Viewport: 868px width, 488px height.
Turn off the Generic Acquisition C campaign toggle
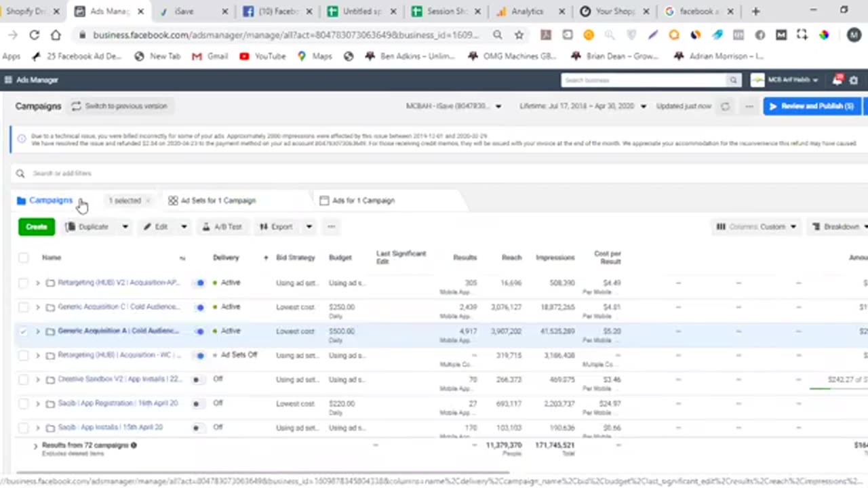pyautogui.click(x=199, y=307)
